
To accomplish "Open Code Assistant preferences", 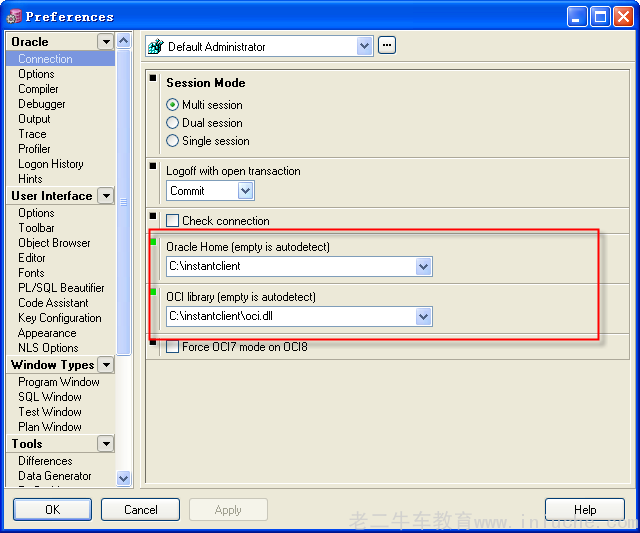I will (53, 303).
